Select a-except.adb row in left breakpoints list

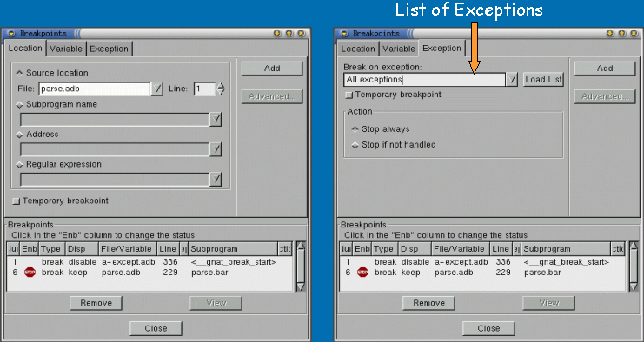click(x=149, y=262)
